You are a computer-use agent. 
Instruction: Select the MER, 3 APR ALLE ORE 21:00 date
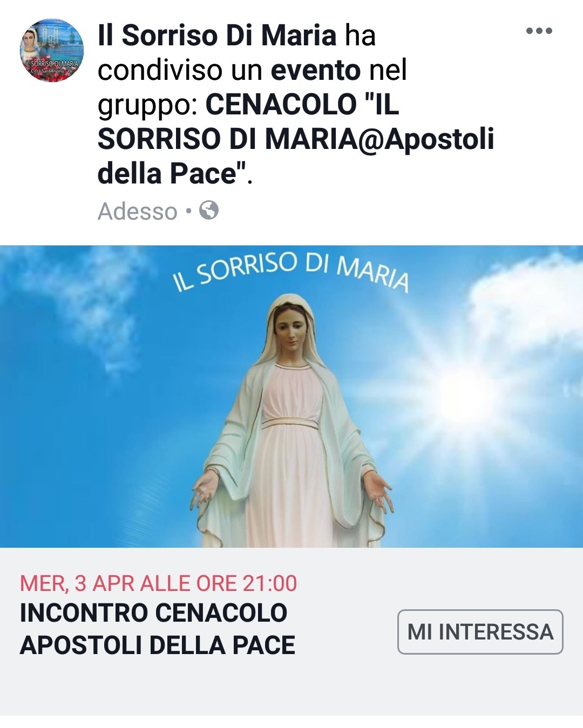[159, 583]
